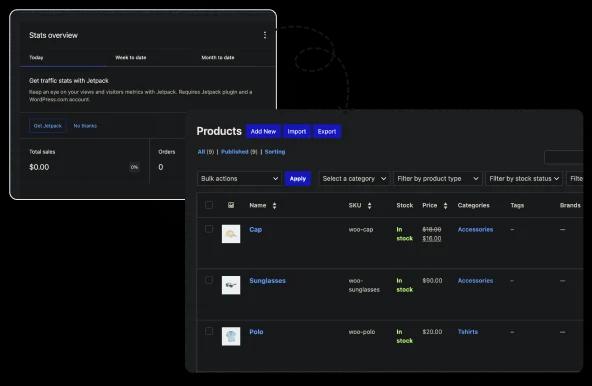Open the Tshirts category link
The height and width of the screenshot is (386, 592).
pyautogui.click(x=468, y=332)
